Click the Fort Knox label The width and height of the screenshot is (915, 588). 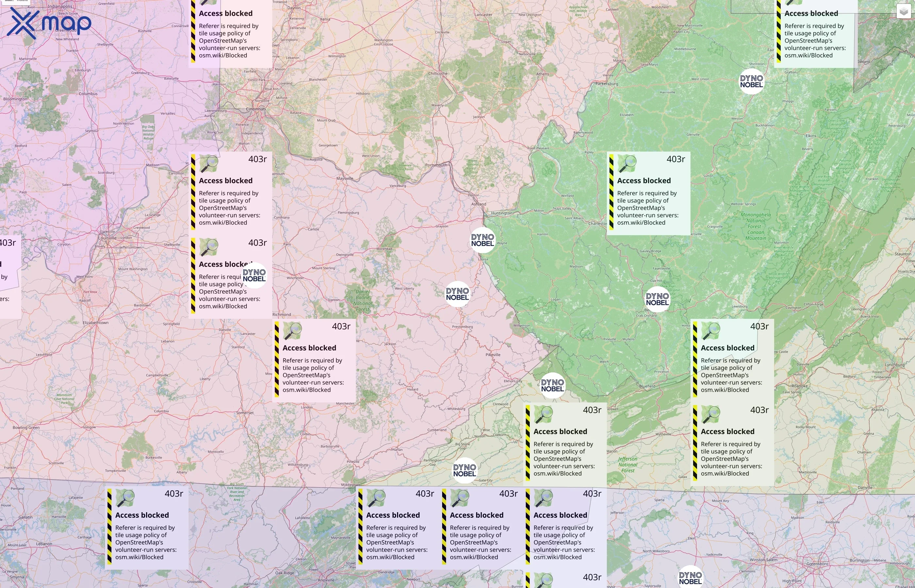[90, 292]
